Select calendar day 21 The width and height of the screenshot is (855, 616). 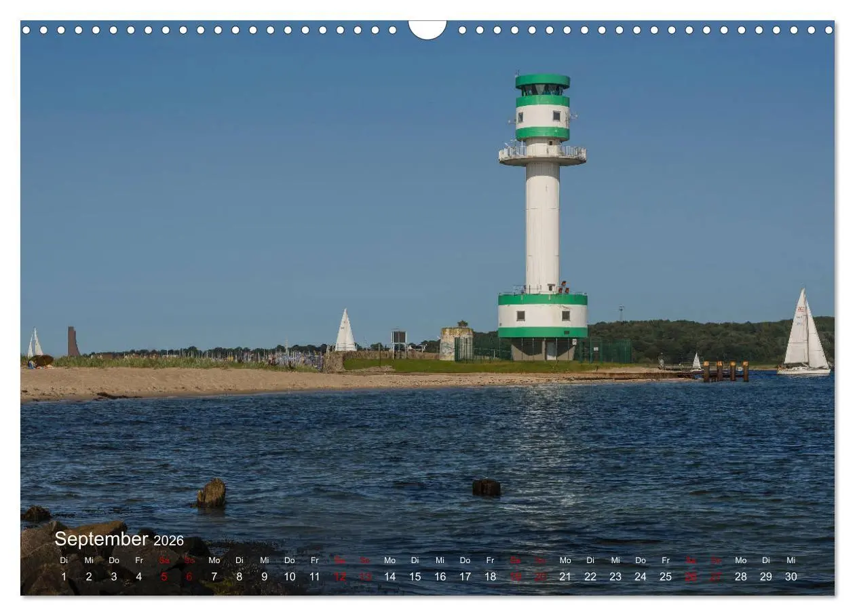565,577
